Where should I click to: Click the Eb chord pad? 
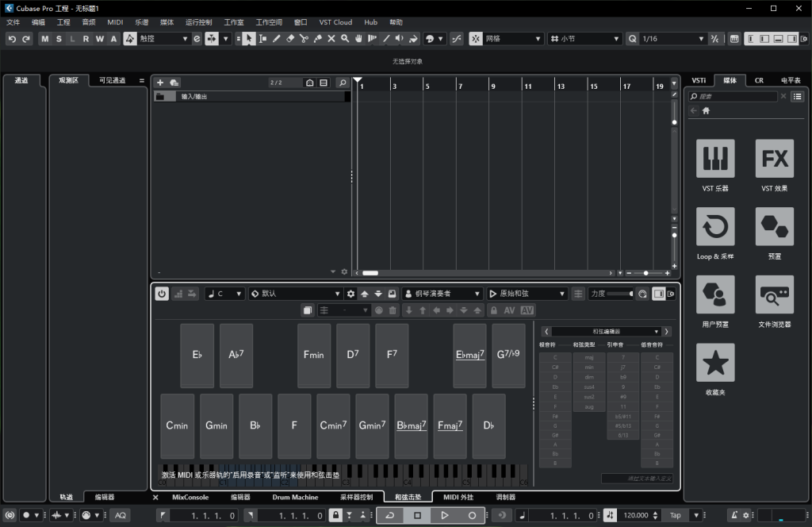[x=197, y=355]
